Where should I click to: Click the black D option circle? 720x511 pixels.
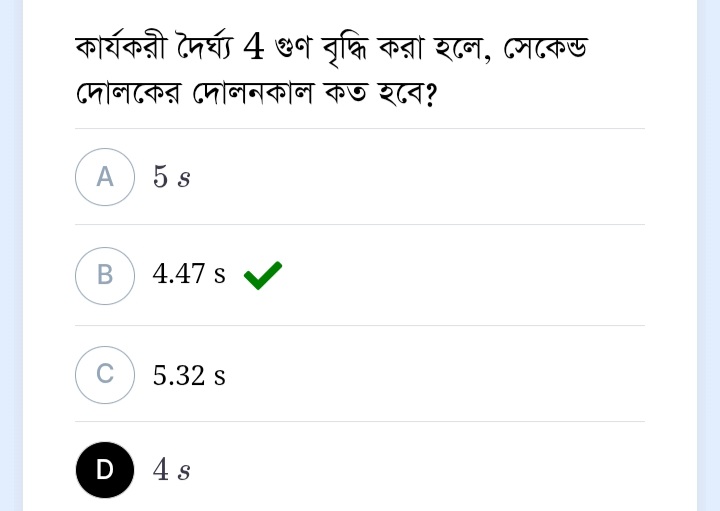(x=105, y=470)
